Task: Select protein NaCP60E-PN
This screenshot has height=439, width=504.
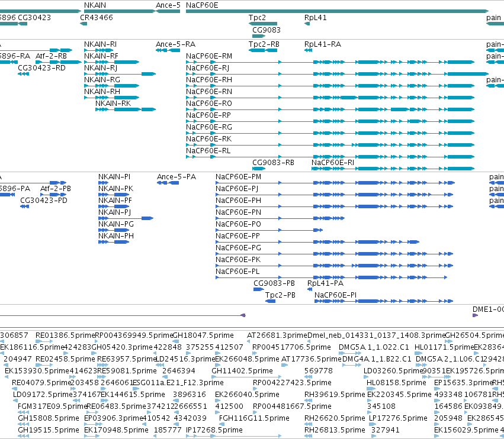Action: pyautogui.click(x=238, y=212)
